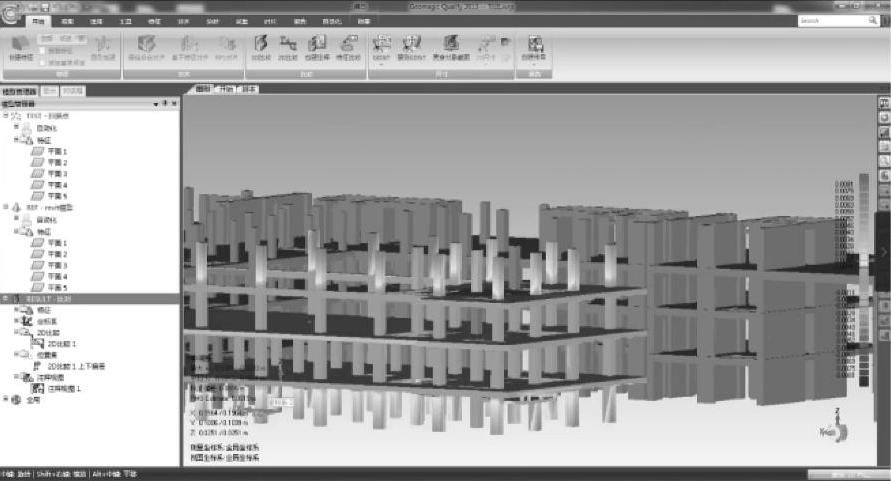The height and width of the screenshot is (481, 891).
Task: Click the 创建特征 ribbon tool
Action: [21, 48]
